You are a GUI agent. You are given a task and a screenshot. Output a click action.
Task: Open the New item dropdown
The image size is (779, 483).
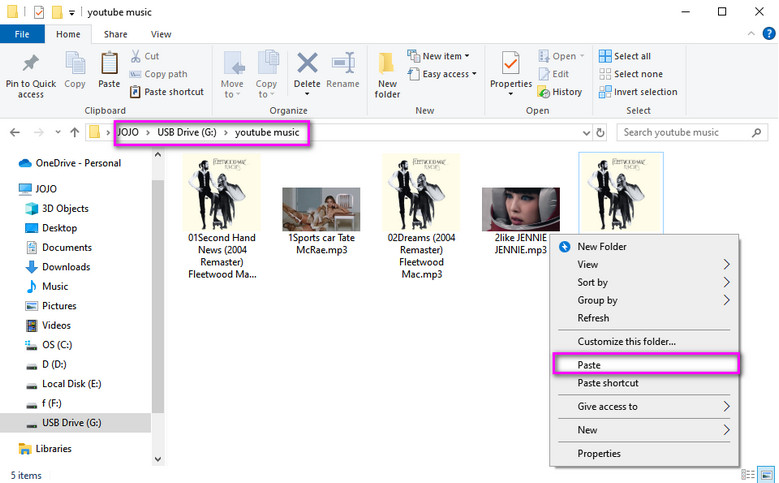point(438,56)
